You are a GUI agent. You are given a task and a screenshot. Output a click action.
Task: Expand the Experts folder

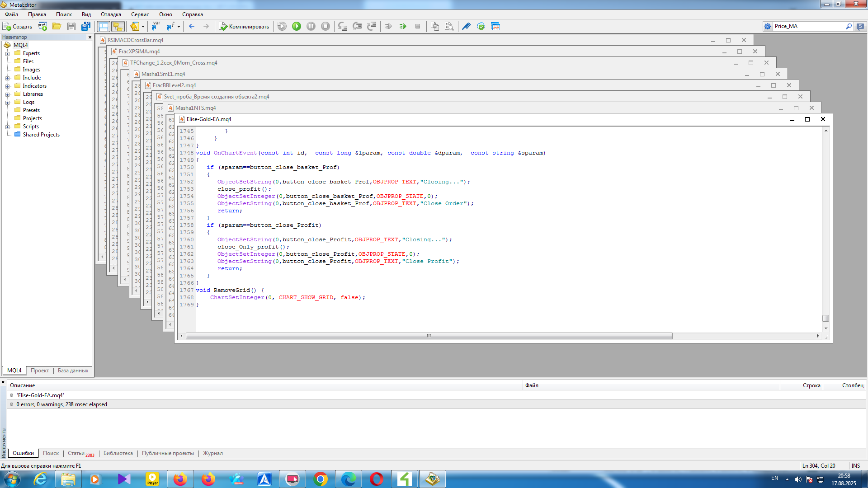[8, 54]
